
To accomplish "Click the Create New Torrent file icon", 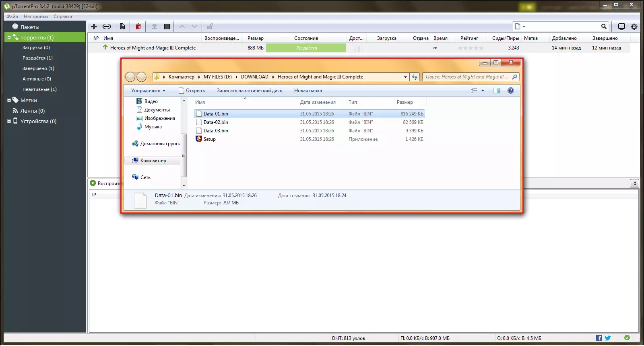I will 122,27.
